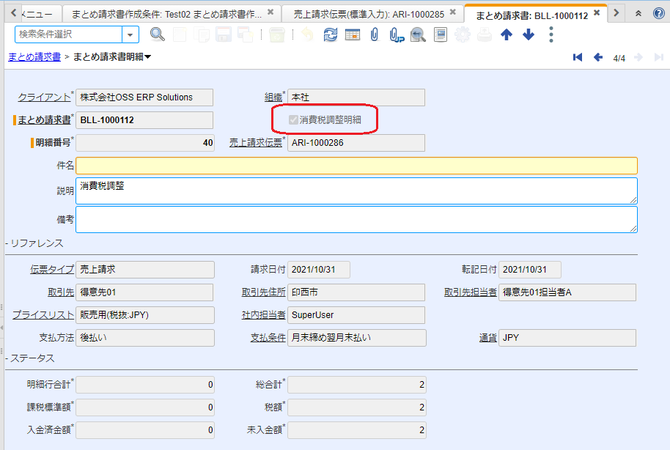The height and width of the screenshot is (450, 670).
Task: Click the プライスリスト label link
Action: point(43,315)
